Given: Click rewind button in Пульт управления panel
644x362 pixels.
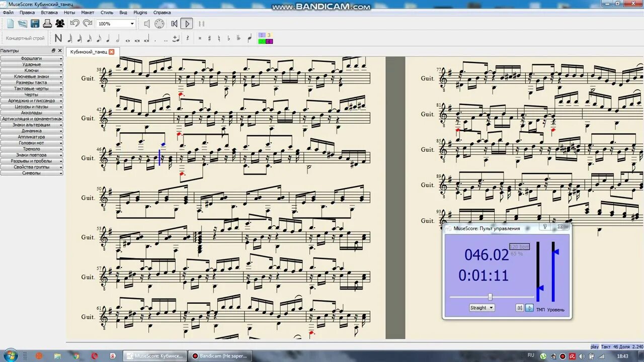Looking at the screenshot, I should click(520, 308).
